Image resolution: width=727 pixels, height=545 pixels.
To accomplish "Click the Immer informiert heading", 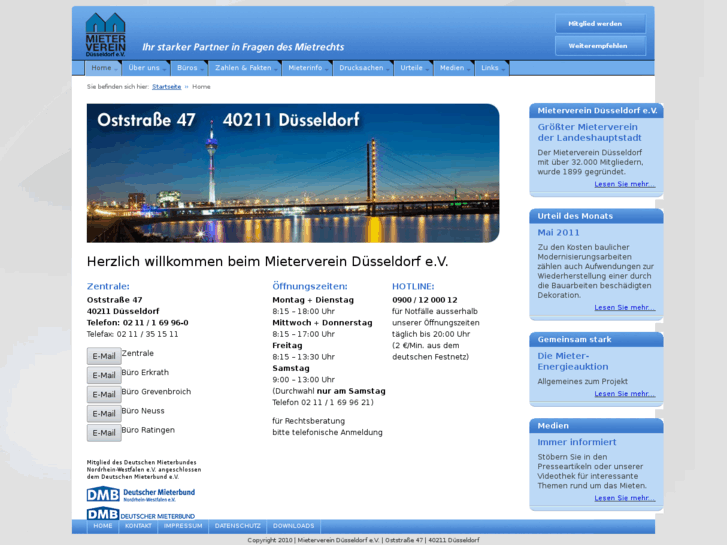I will [577, 442].
